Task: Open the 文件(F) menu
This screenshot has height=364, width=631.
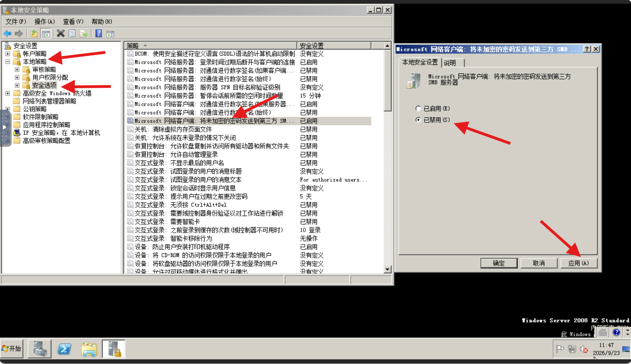Action: (17, 21)
